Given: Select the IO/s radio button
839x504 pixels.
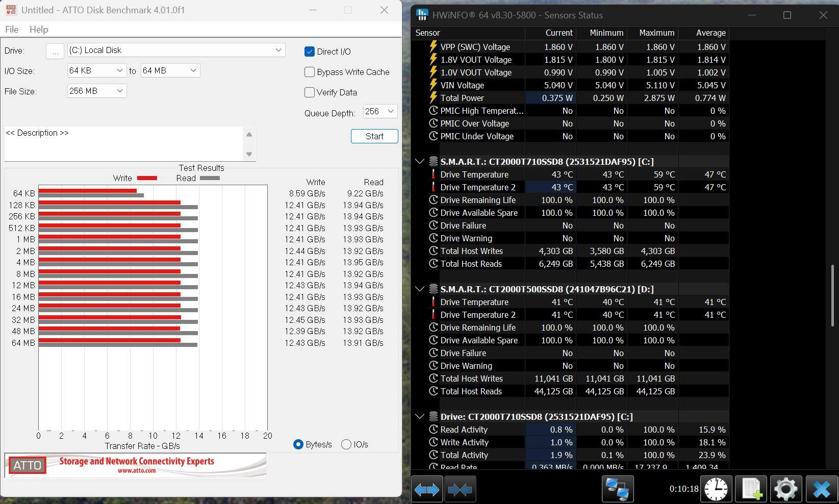Looking at the screenshot, I should coord(346,444).
